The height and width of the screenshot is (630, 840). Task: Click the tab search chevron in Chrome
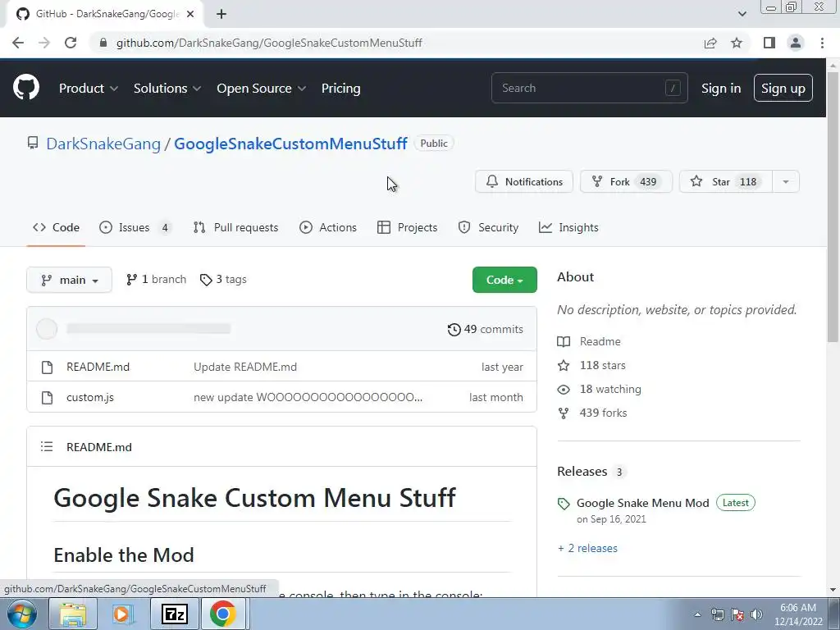[742, 14]
